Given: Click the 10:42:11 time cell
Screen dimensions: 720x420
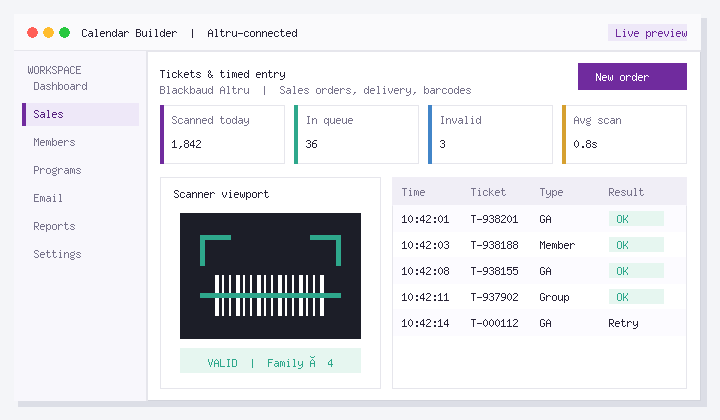Looking at the screenshot, I should [x=425, y=297].
